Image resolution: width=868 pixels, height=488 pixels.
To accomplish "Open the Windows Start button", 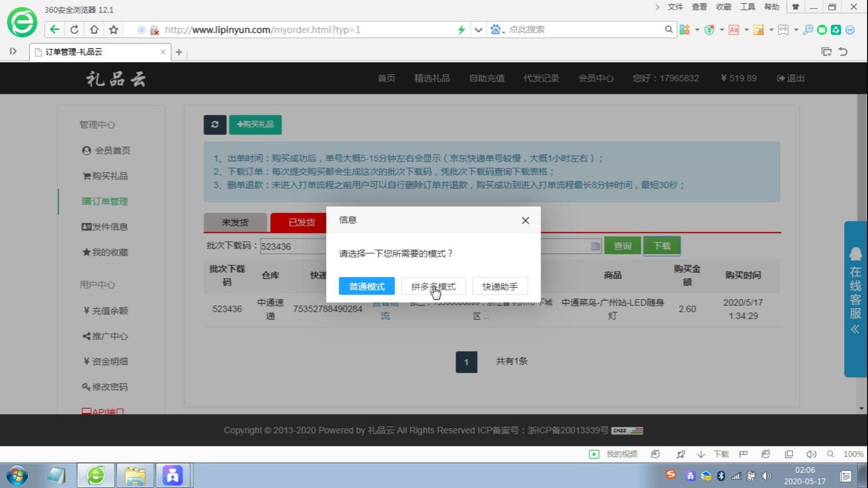I will [17, 476].
